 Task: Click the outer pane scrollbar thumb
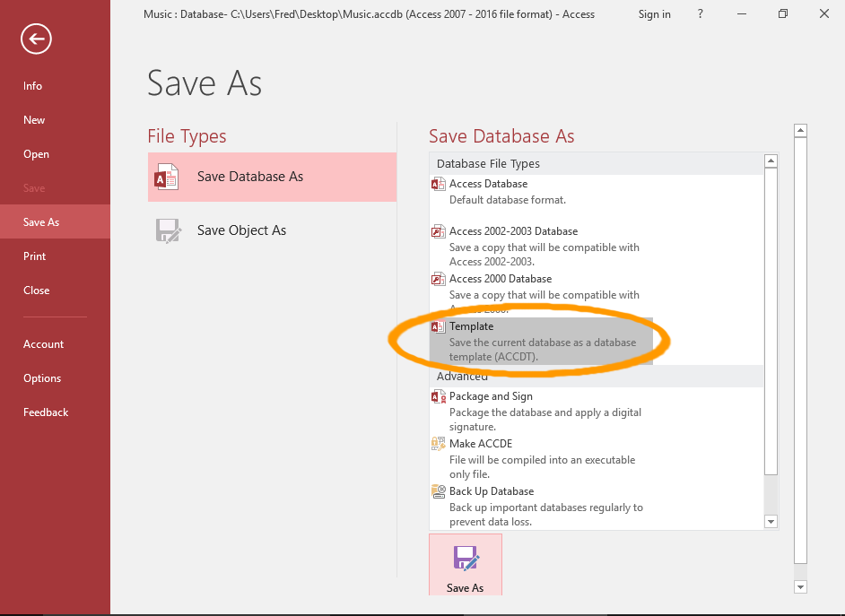click(x=800, y=350)
